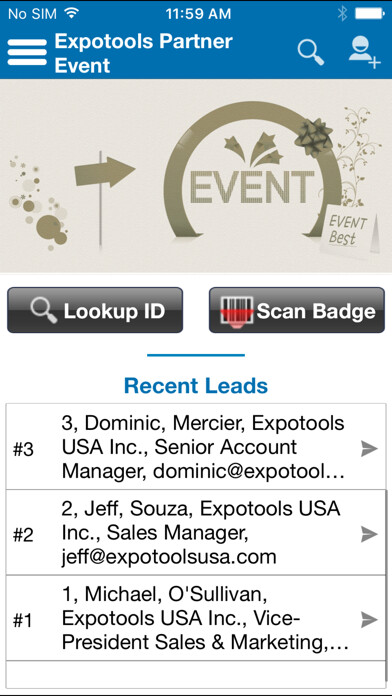Tap the EVENT banner image
This screenshot has height=696, width=392.
[196, 176]
